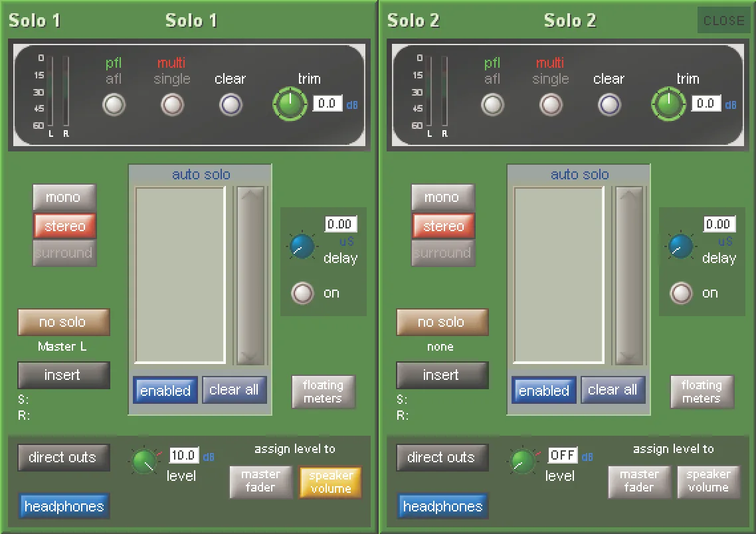
Task: Click the 'Master L' text under no solo
Action: 62,347
